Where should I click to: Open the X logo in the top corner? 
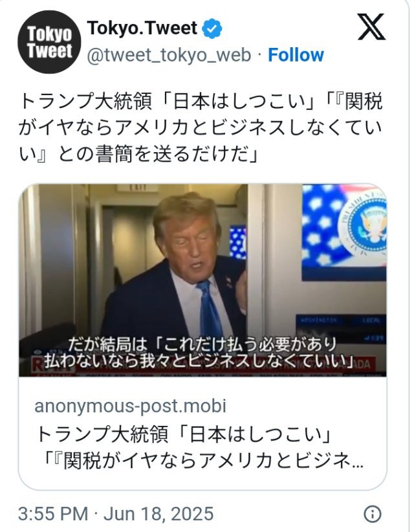371,27
